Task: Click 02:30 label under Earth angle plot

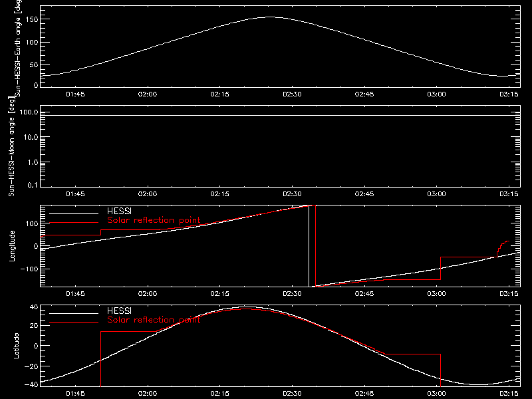Action: [x=292, y=94]
